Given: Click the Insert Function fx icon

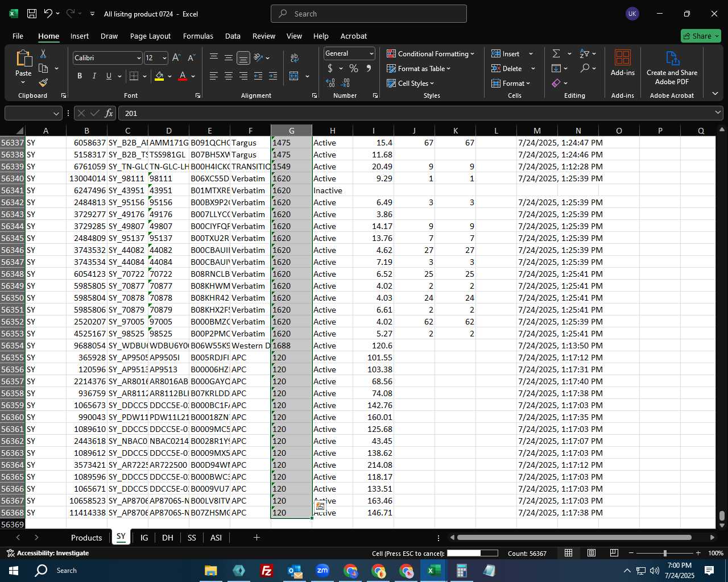Looking at the screenshot, I should point(109,113).
